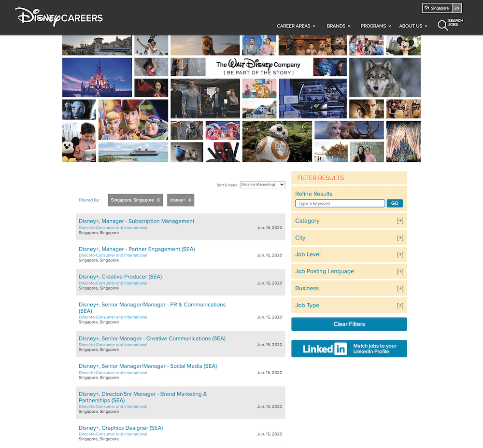The width and height of the screenshot is (483, 448).
Task: Open the CAREER AREAS menu
Action: tap(296, 26)
